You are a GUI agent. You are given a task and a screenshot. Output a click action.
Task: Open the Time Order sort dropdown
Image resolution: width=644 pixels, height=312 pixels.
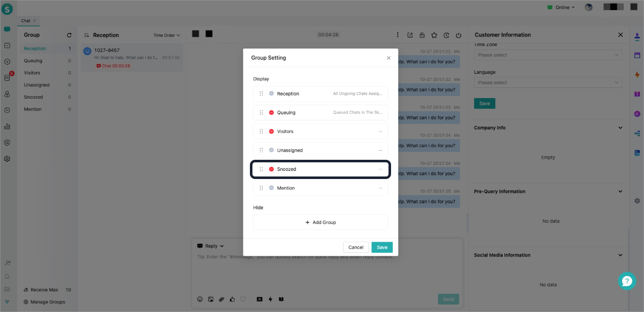point(166,35)
